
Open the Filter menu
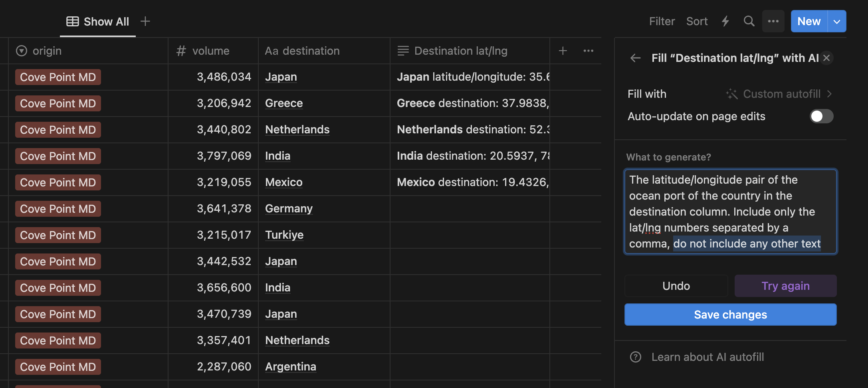[x=662, y=21]
